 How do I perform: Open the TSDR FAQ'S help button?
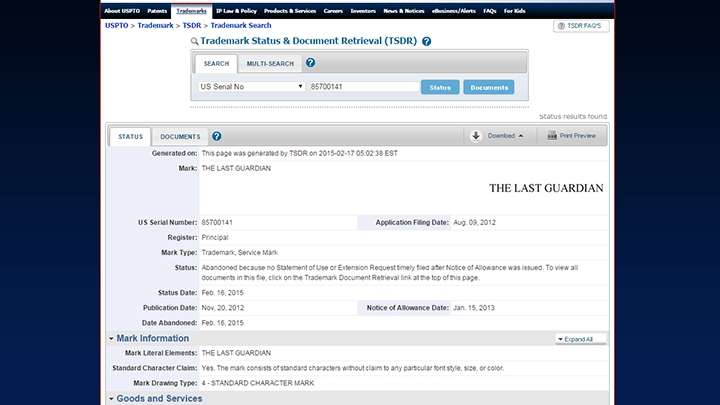click(581, 25)
